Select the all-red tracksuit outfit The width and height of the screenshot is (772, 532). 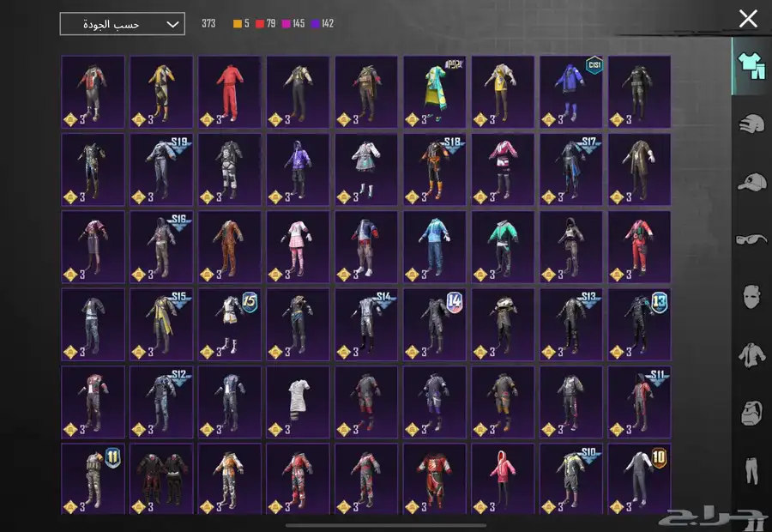coord(229,92)
